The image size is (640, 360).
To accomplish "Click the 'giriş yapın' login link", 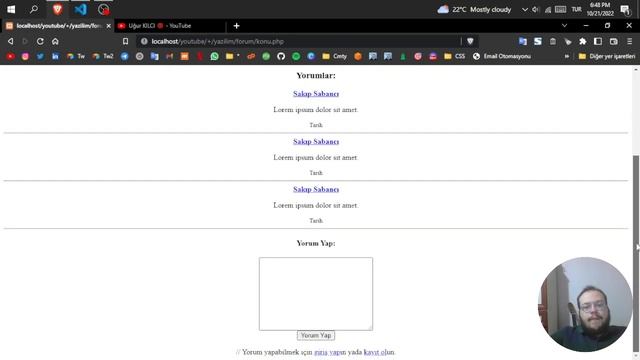I will [330, 352].
